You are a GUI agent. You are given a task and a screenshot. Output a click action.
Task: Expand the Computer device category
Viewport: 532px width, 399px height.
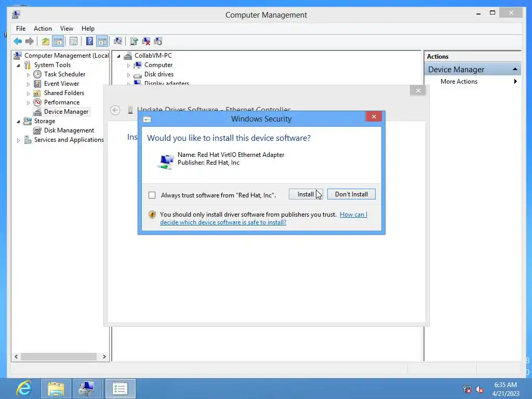tap(128, 65)
